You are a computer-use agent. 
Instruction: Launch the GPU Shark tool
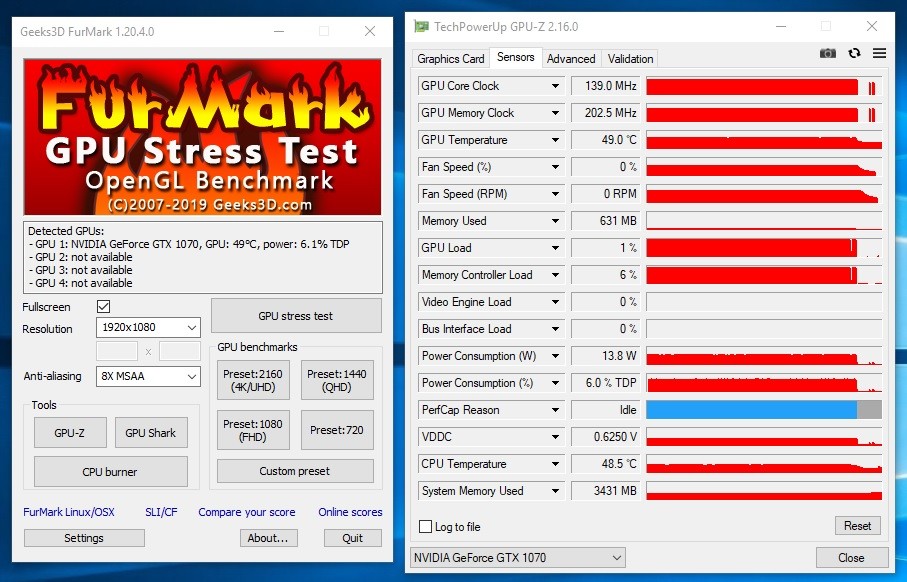[151, 433]
